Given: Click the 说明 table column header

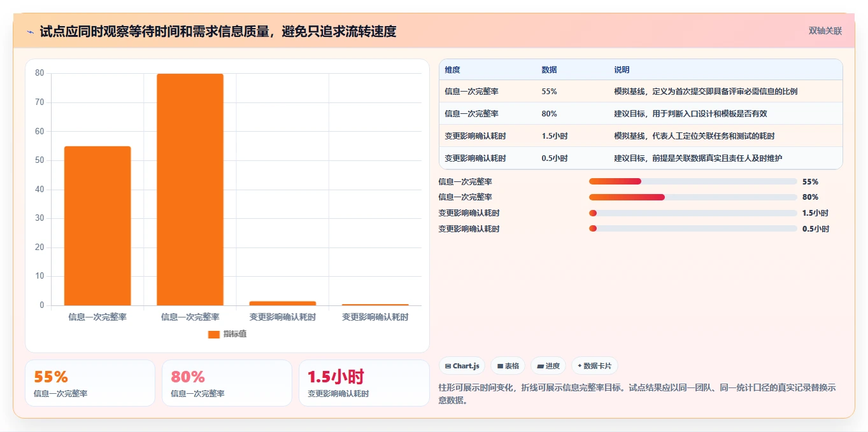Looking at the screenshot, I should pos(622,70).
